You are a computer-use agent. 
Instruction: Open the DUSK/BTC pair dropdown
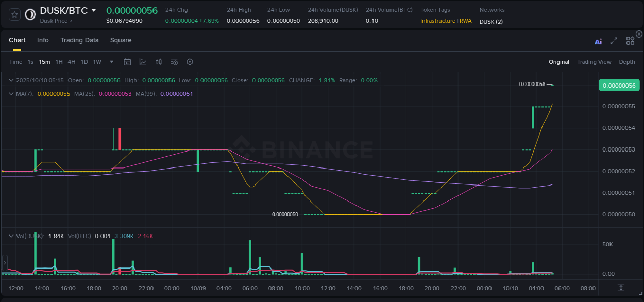(93, 10)
